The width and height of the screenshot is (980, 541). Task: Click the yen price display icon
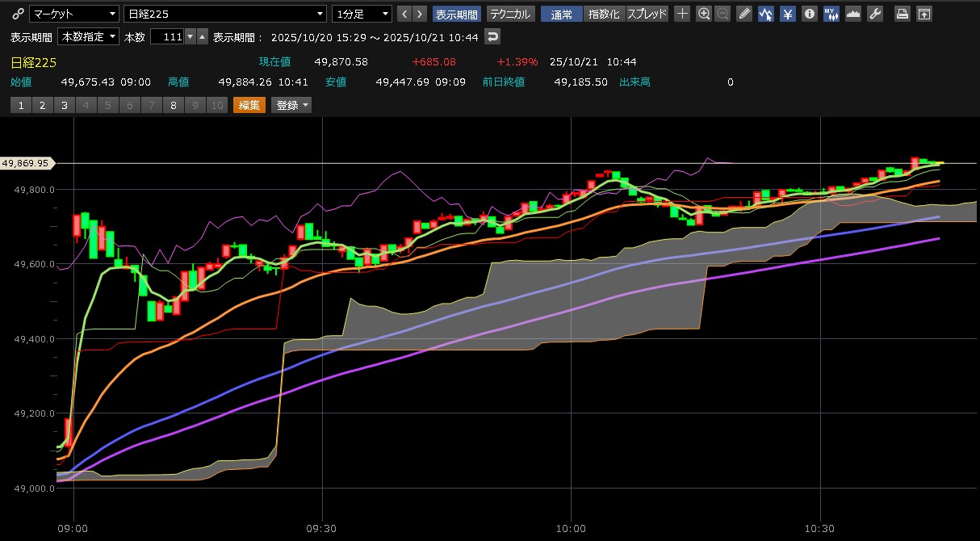pyautogui.click(x=788, y=14)
